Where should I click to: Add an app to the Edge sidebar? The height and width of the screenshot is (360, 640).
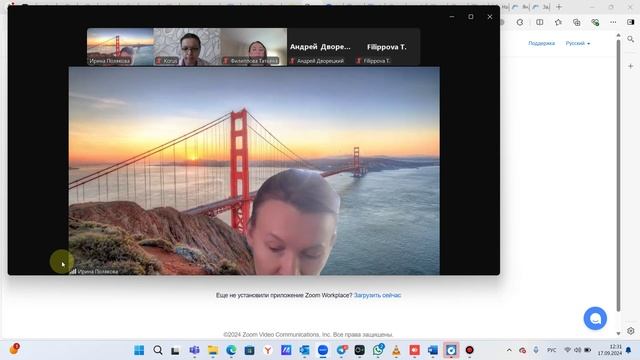[x=631, y=66]
